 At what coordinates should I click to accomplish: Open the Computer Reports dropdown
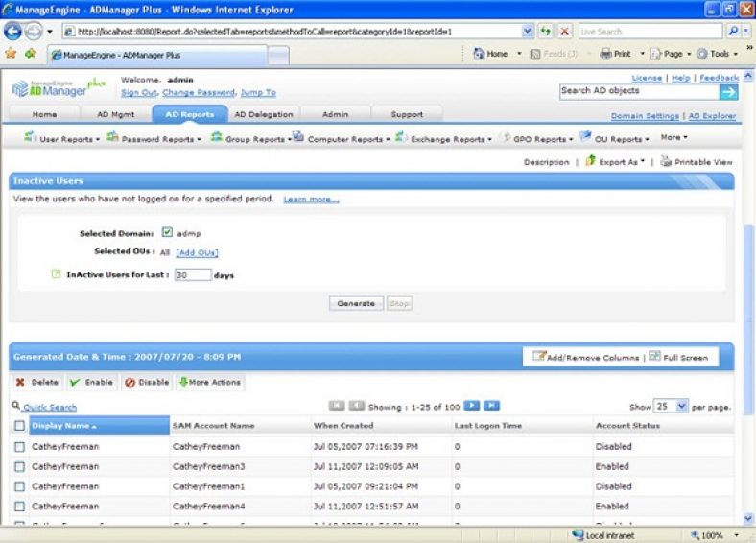342,139
